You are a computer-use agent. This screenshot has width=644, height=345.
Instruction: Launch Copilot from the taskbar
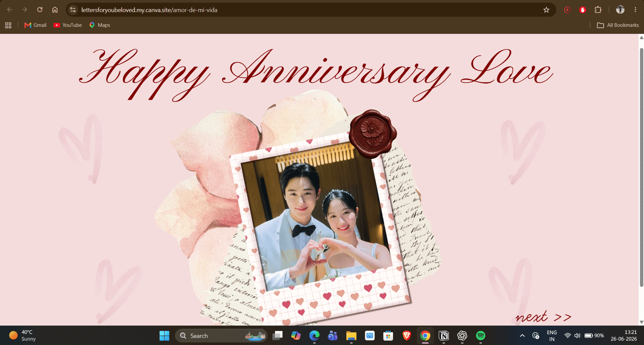click(296, 336)
